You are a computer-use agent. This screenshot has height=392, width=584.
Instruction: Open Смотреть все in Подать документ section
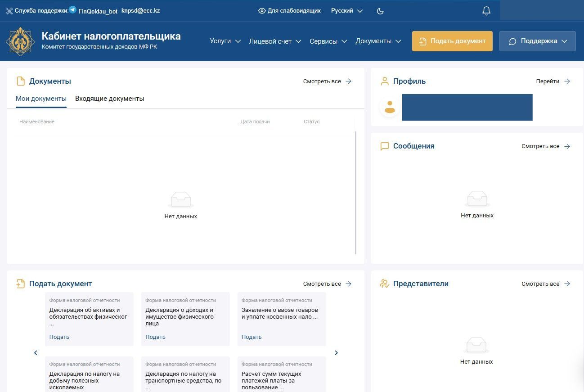[327, 284]
